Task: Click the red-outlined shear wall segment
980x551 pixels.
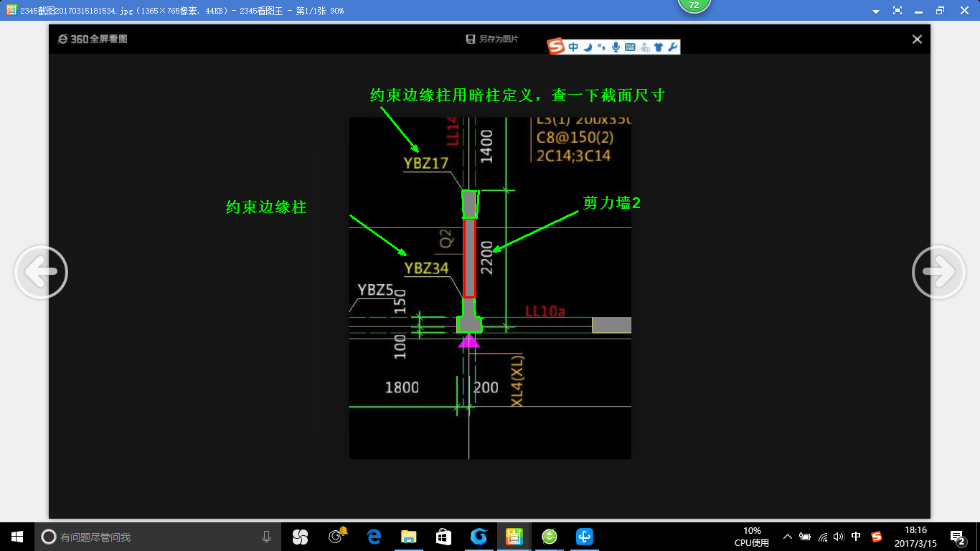Action: 469,258
